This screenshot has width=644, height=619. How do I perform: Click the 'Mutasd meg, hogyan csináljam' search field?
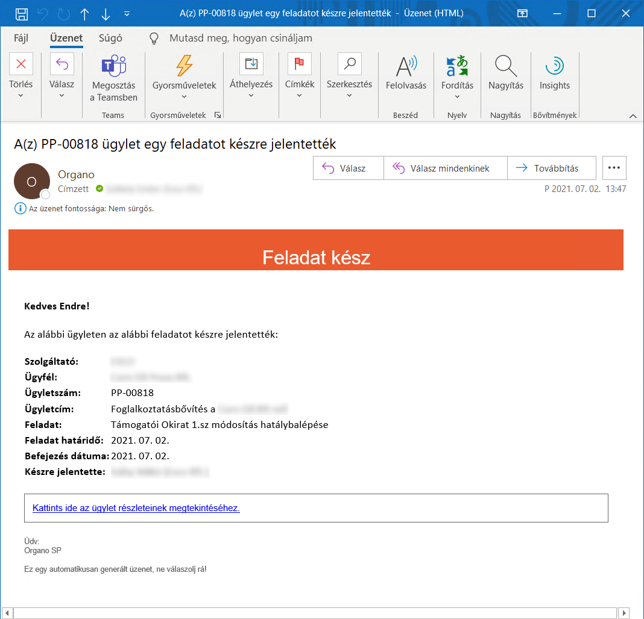[x=238, y=38]
